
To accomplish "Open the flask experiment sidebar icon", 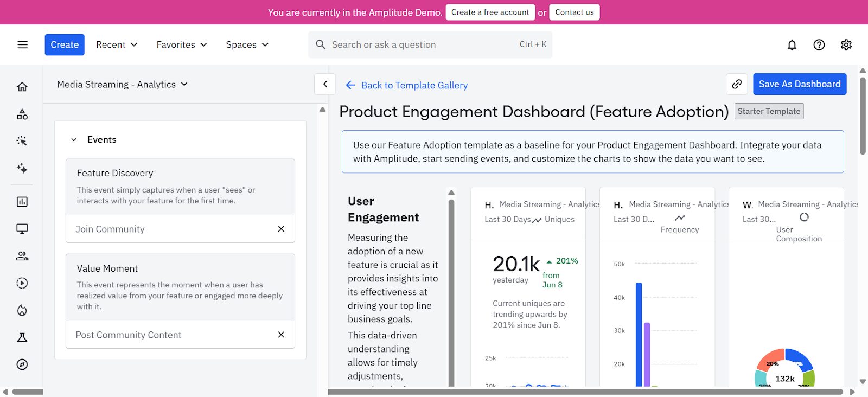I will click(22, 337).
